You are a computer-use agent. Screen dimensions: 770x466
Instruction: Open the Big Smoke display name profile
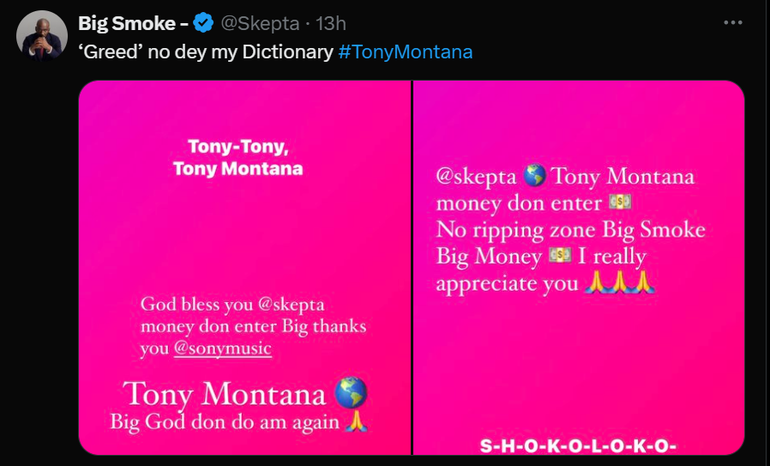pyautogui.click(x=126, y=23)
